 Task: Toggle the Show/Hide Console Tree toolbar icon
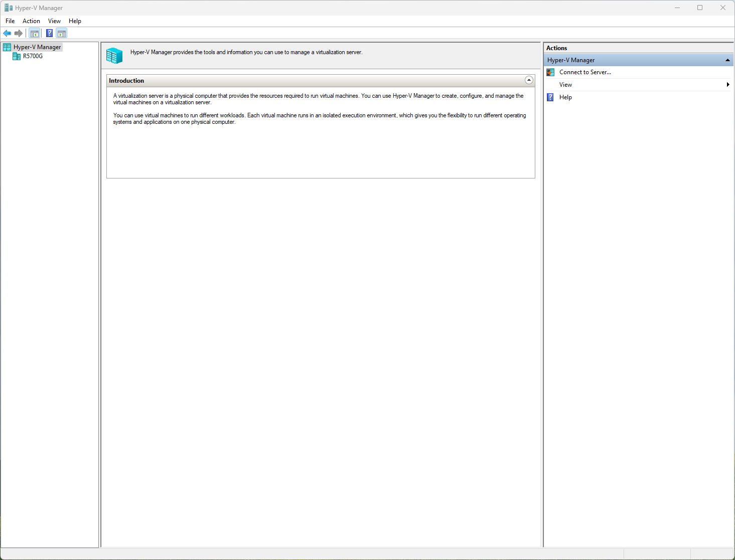pyautogui.click(x=35, y=33)
